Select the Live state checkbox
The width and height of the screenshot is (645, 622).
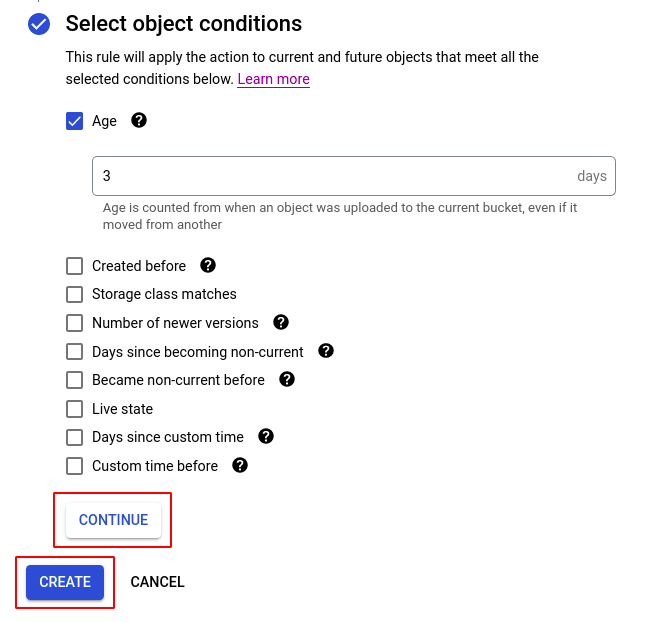click(x=74, y=409)
